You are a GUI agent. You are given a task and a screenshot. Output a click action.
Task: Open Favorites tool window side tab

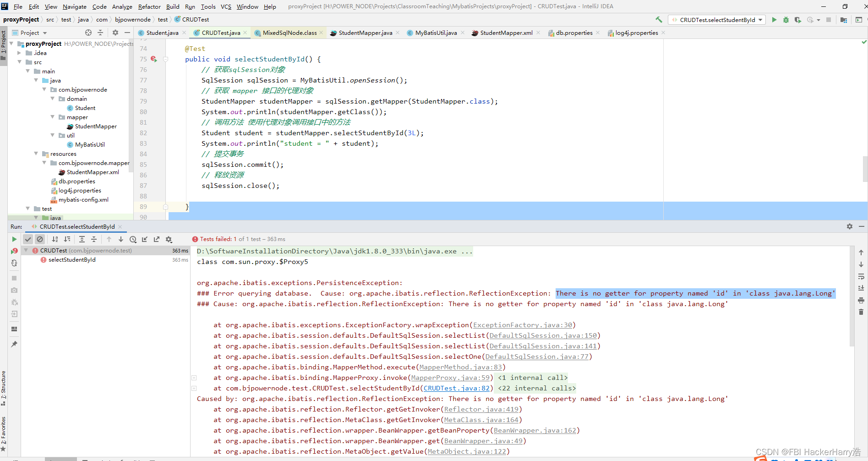[x=4, y=434]
